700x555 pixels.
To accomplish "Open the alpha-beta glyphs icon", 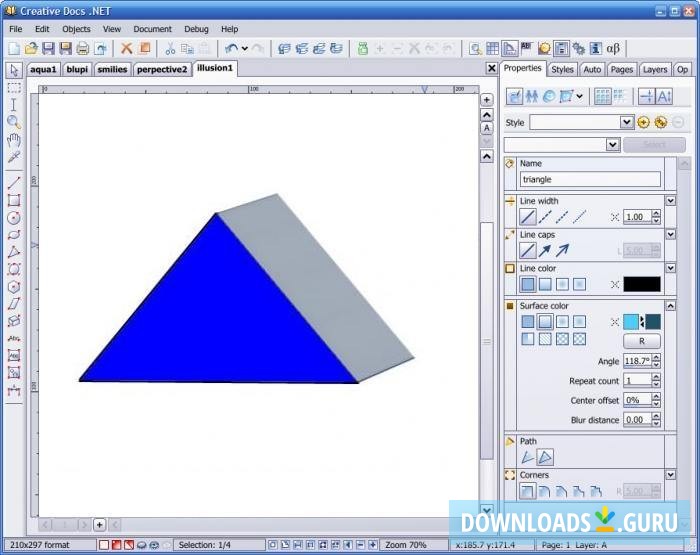I will [x=613, y=48].
